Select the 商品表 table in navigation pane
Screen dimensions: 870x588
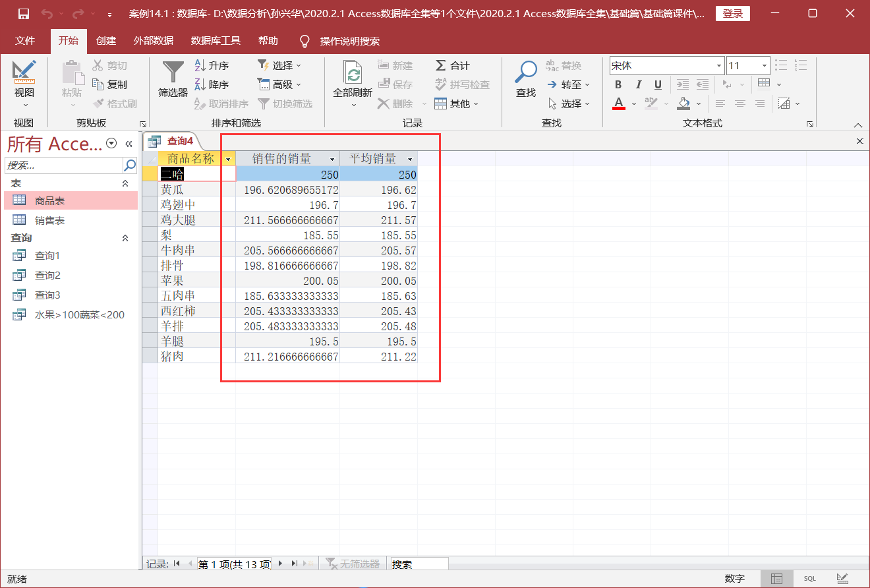(71, 201)
